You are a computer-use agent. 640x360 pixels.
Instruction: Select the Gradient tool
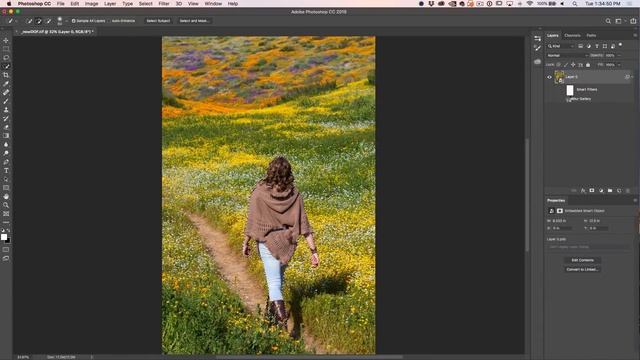(x=6, y=136)
